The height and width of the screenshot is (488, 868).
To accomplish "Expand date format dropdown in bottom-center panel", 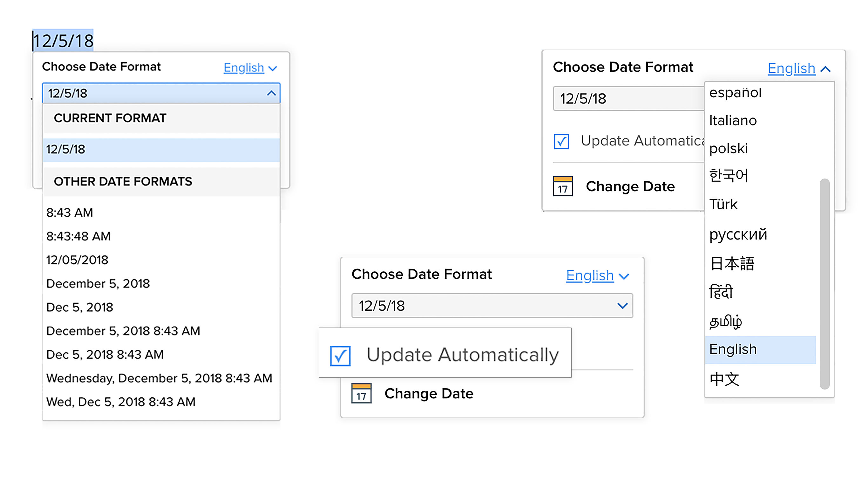I will click(622, 306).
